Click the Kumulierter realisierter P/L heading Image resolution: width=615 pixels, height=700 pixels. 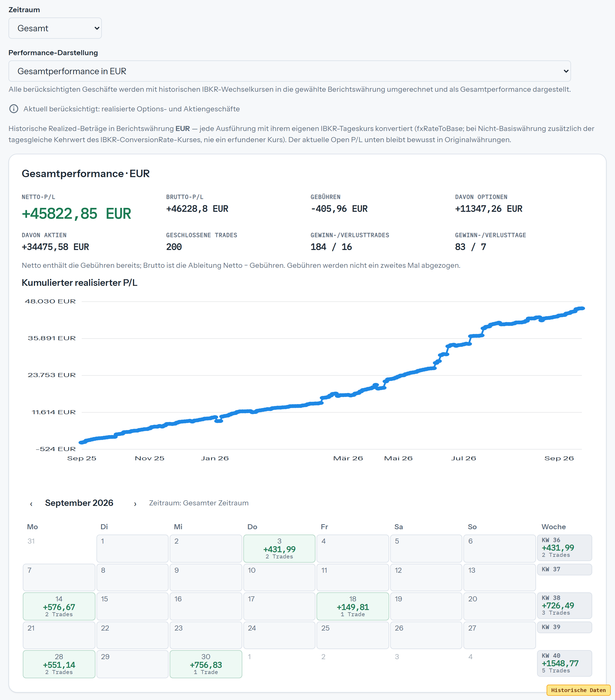pyautogui.click(x=80, y=283)
